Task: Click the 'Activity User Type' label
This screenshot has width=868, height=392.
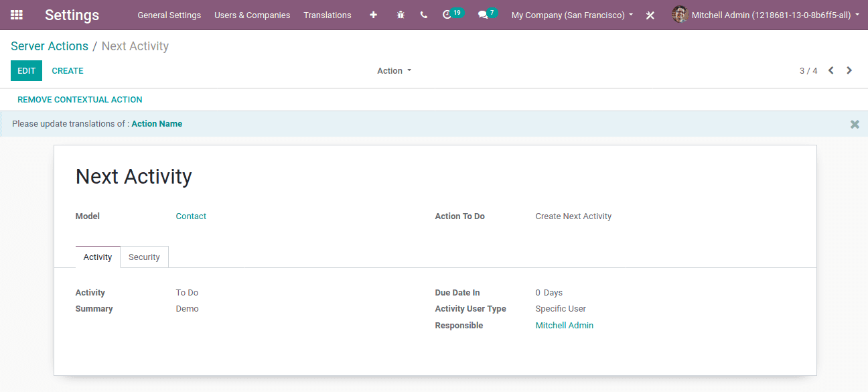Action: click(471, 309)
